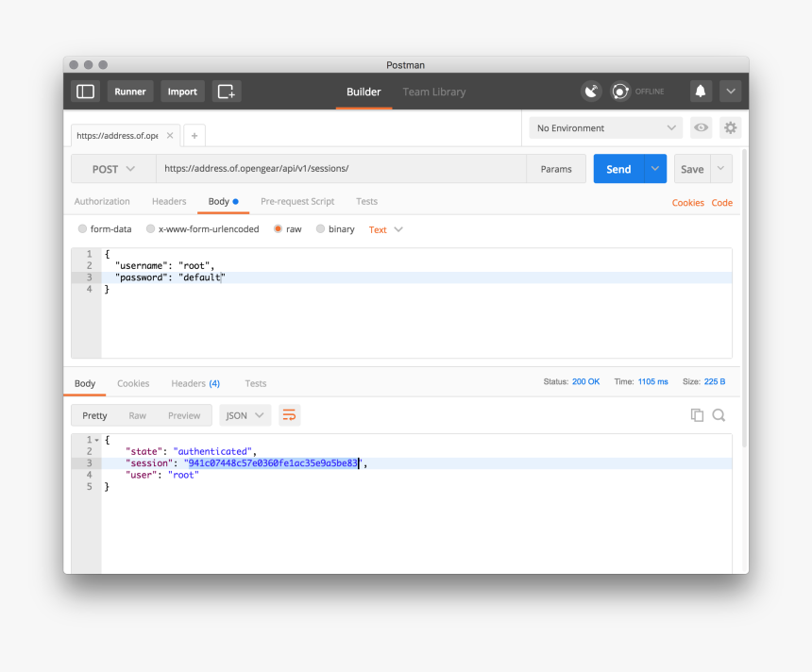Screen dimensions: 812x672
Task: Click the Save button
Action: [692, 169]
